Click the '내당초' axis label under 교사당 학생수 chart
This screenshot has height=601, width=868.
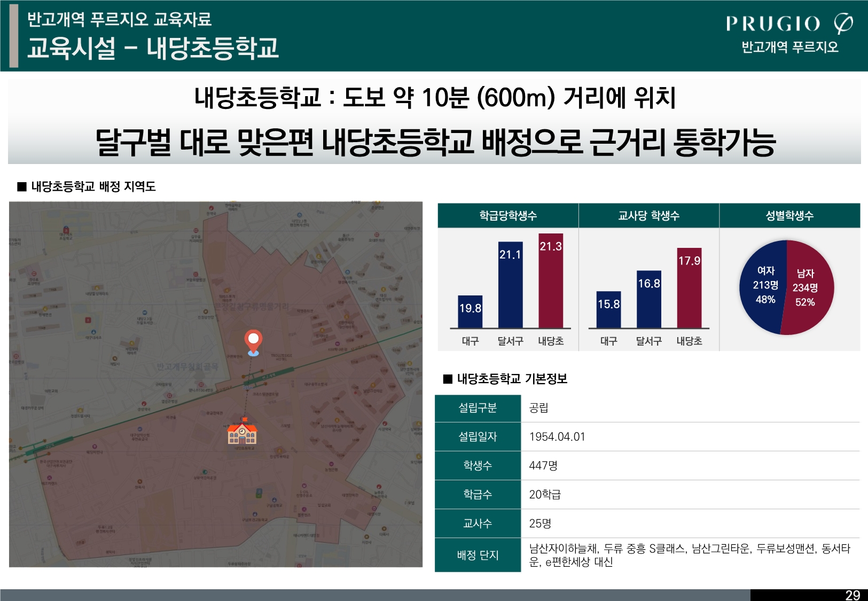pos(689,341)
